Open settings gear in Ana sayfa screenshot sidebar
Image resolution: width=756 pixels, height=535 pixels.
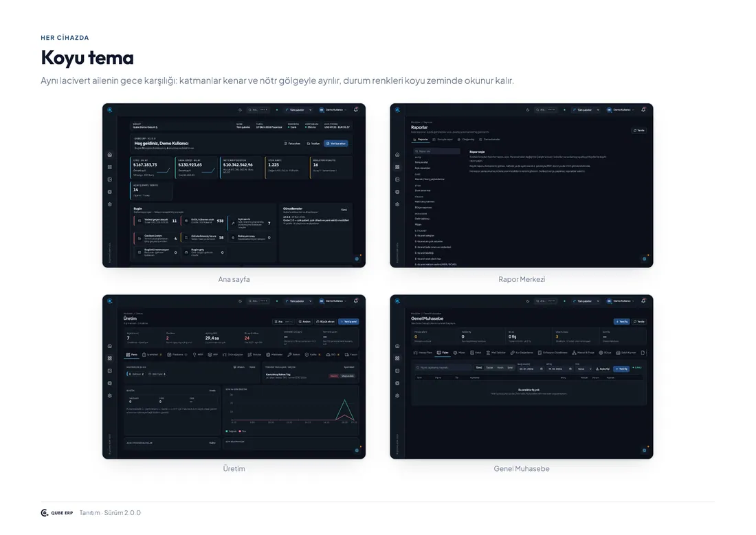coord(110,204)
